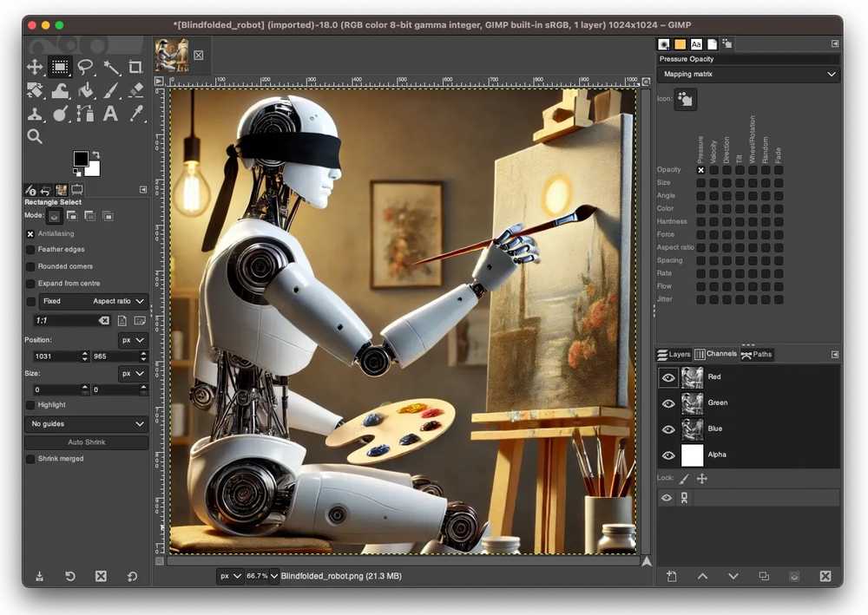
Task: Select the Bucket Fill tool
Action: [x=85, y=90]
